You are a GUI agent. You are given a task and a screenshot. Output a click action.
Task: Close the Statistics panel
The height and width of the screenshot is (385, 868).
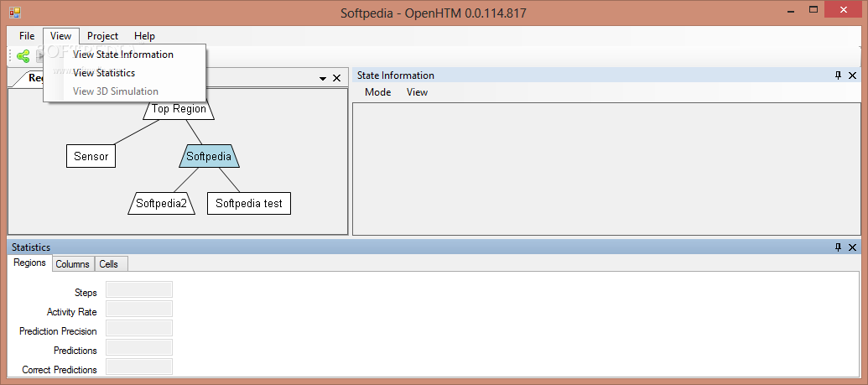(853, 247)
